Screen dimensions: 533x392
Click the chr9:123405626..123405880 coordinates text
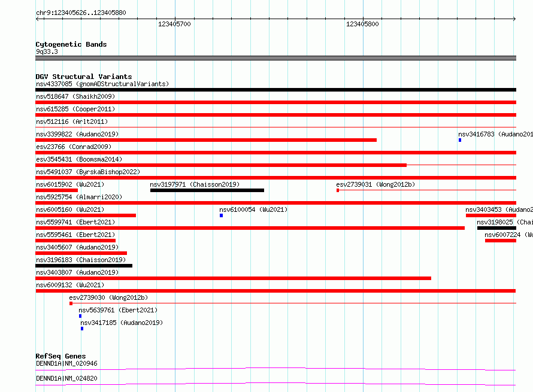[x=81, y=13]
